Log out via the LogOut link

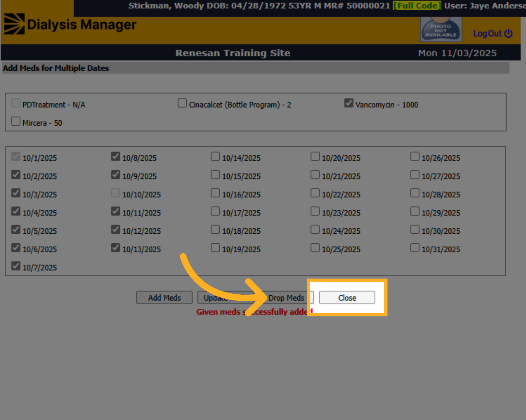click(x=493, y=34)
